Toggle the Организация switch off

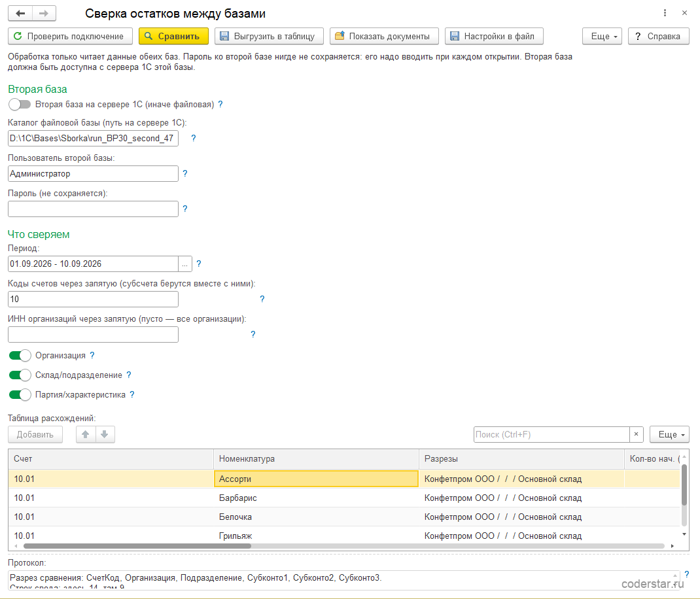[20, 355]
